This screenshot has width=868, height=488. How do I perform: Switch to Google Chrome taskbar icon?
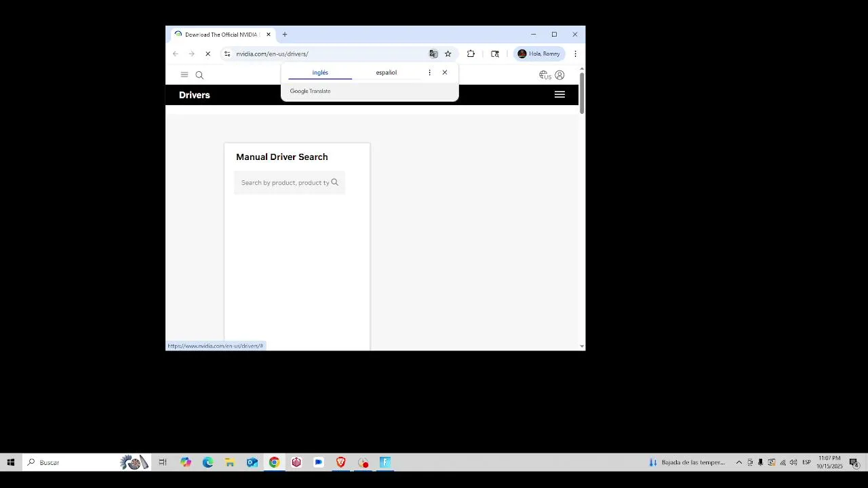point(274,462)
